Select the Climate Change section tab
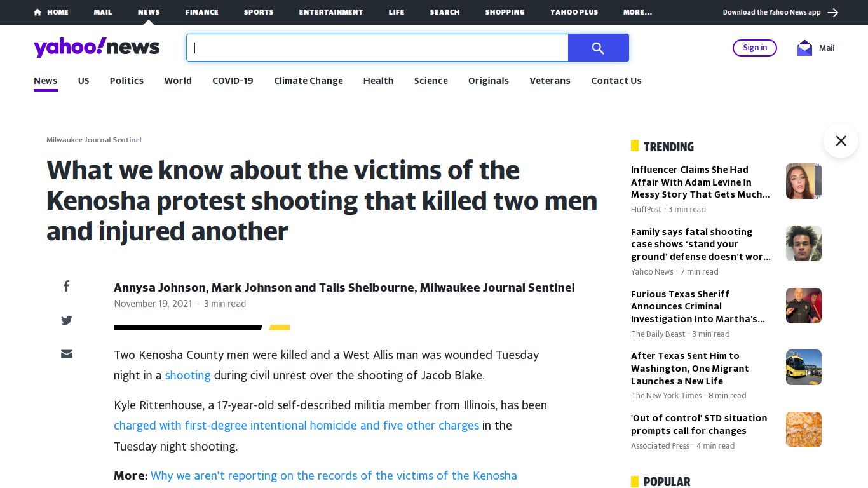 (308, 81)
